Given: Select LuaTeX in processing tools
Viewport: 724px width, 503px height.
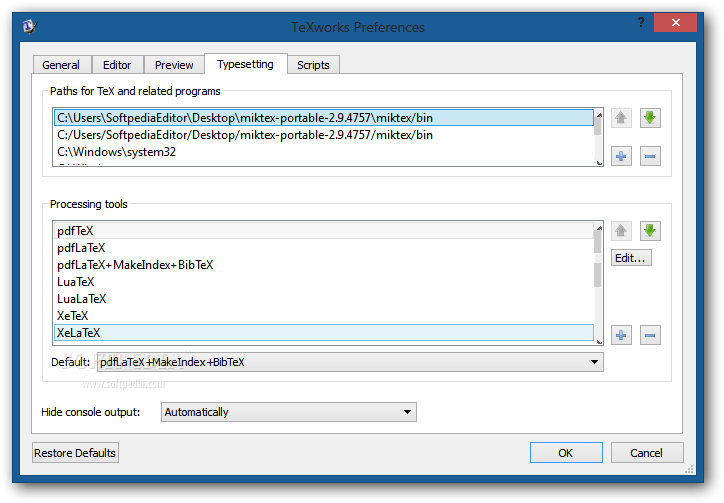Looking at the screenshot, I should [x=324, y=282].
